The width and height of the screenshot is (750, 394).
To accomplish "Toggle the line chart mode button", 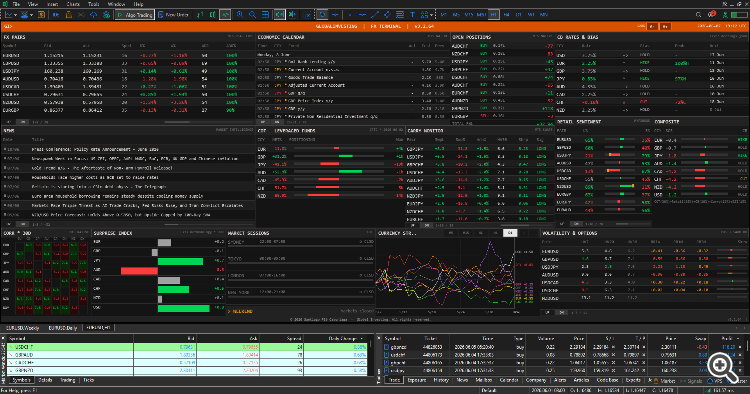I will click(225, 15).
